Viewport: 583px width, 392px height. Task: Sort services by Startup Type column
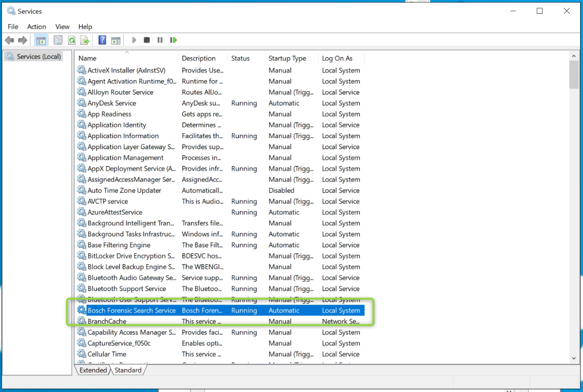[x=287, y=58]
